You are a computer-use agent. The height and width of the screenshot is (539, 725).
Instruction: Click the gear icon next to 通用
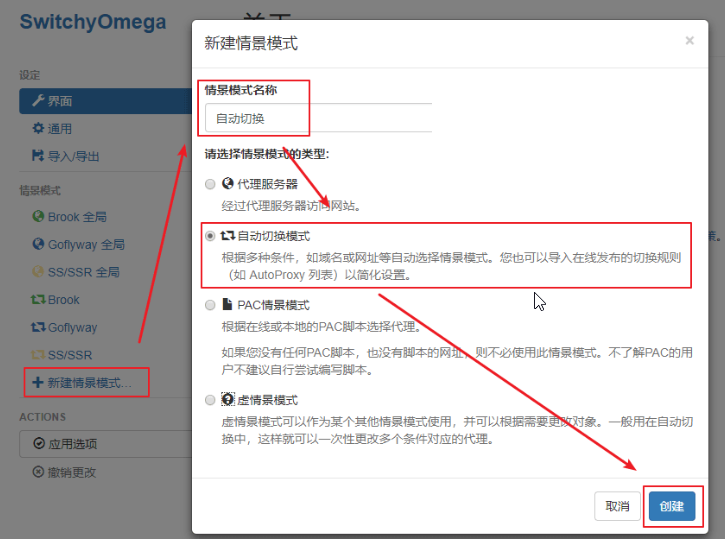pyautogui.click(x=38, y=128)
